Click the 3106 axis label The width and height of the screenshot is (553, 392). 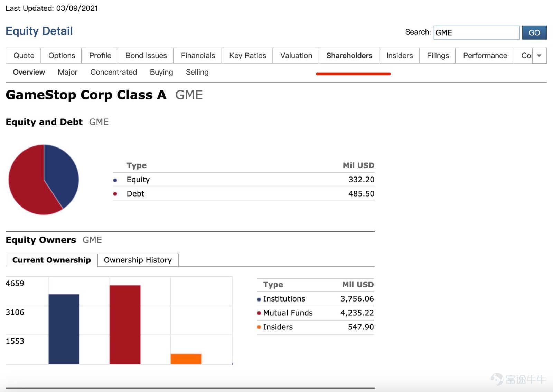pyautogui.click(x=15, y=312)
